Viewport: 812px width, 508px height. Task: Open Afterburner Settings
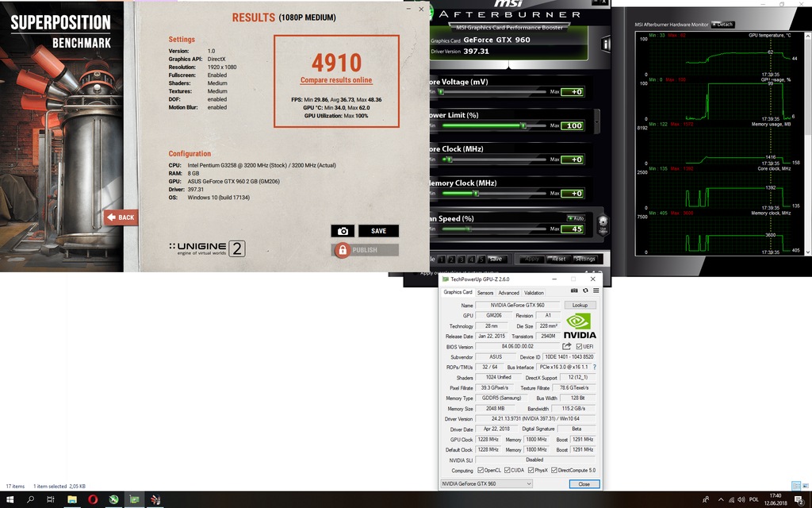pos(585,259)
